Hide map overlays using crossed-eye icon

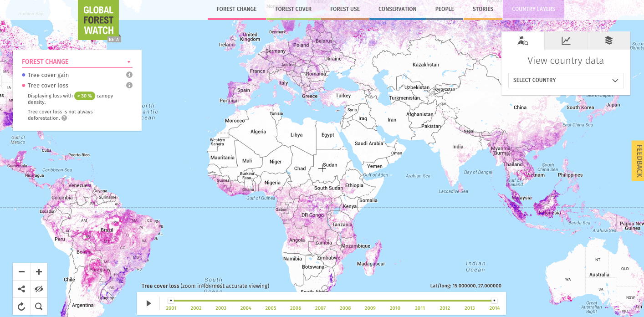pos(39,289)
